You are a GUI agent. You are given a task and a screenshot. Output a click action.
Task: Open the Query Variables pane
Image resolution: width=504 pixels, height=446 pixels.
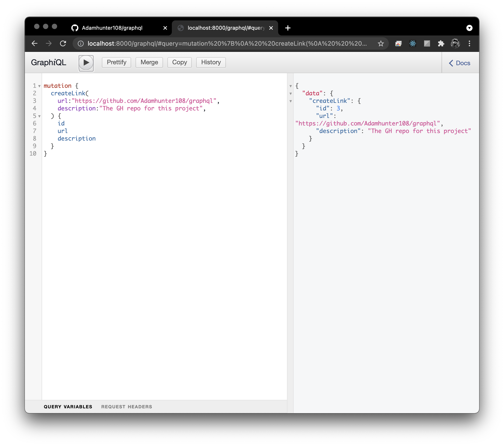coord(68,407)
